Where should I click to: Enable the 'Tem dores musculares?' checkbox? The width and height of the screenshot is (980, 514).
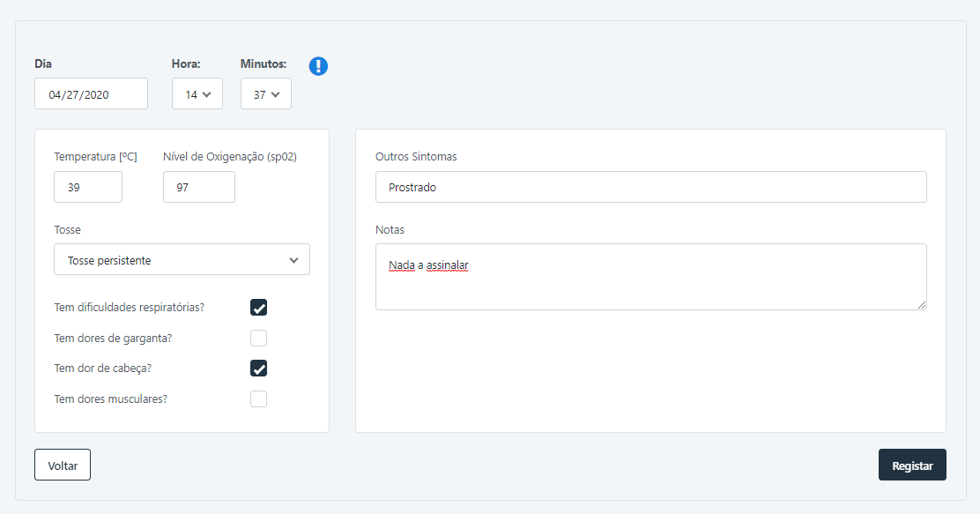point(259,399)
